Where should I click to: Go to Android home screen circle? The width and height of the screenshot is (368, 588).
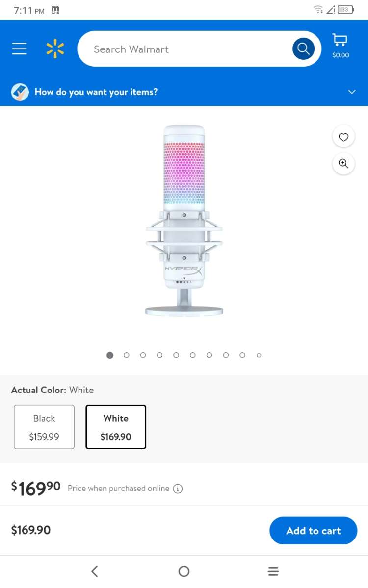(x=184, y=571)
